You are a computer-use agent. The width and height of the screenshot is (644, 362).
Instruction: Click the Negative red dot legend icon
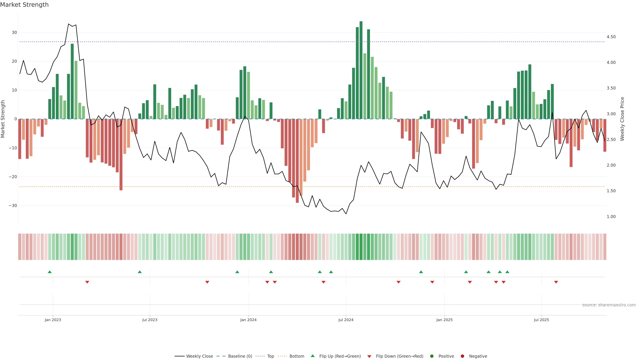462,356
